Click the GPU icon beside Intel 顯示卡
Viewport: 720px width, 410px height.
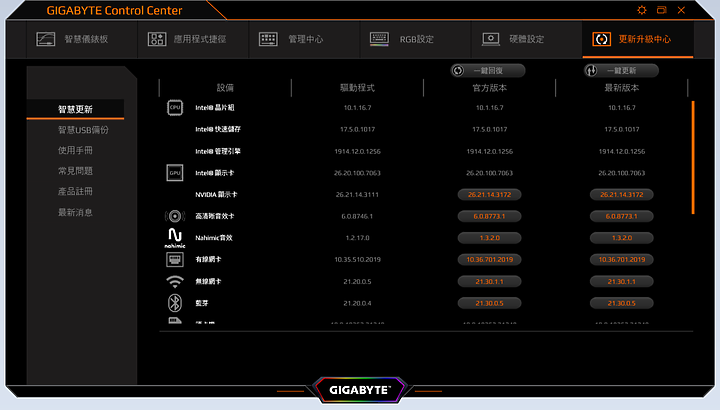[x=175, y=173]
